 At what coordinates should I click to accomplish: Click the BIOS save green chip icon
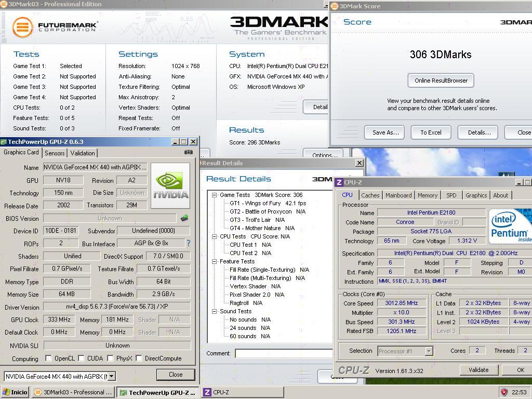[184, 218]
